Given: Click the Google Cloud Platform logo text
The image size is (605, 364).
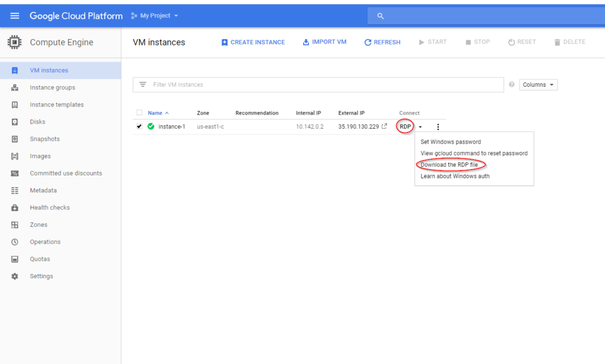Looking at the screenshot, I should tap(76, 16).
